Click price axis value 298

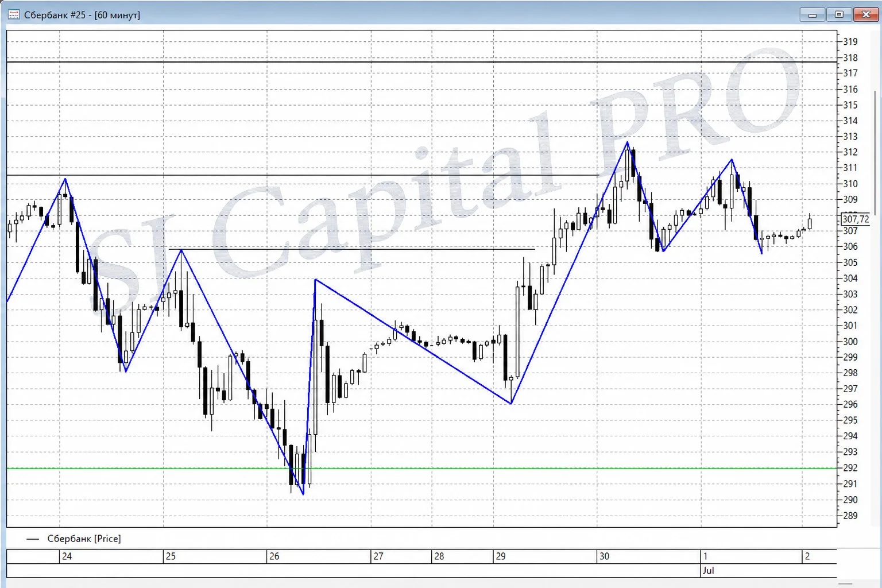pyautogui.click(x=850, y=373)
